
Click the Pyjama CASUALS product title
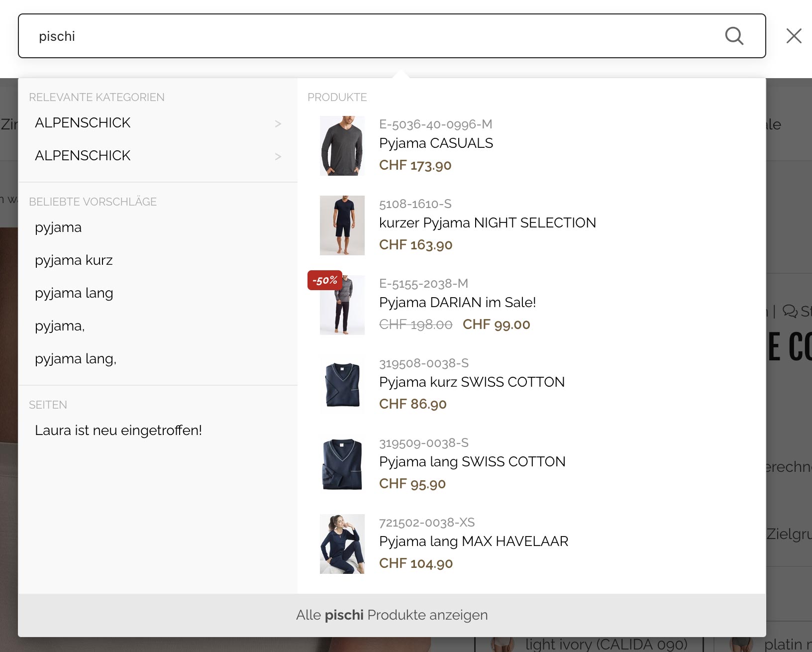[436, 143]
